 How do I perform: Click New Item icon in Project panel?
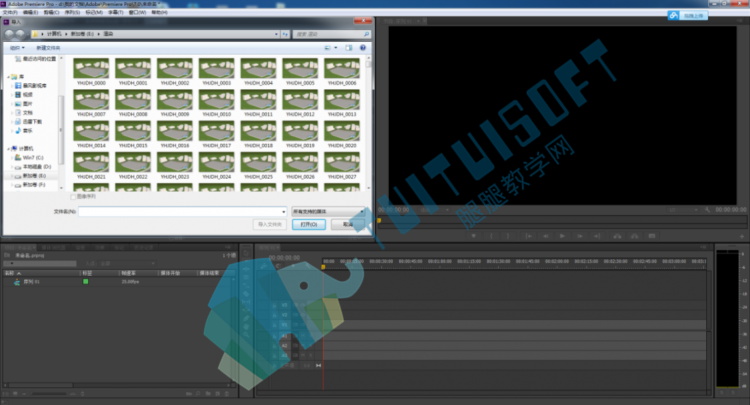218,394
